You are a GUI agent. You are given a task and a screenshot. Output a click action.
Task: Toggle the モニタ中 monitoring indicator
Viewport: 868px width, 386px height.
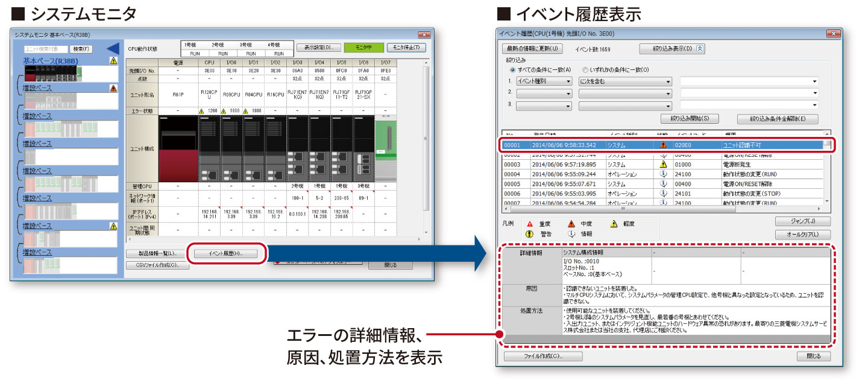[x=363, y=47]
